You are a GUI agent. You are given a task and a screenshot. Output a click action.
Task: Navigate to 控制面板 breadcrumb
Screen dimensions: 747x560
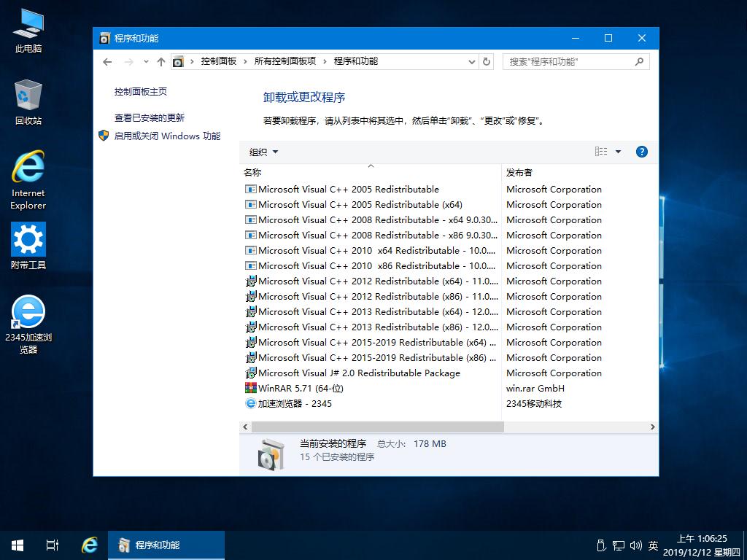[x=219, y=61]
